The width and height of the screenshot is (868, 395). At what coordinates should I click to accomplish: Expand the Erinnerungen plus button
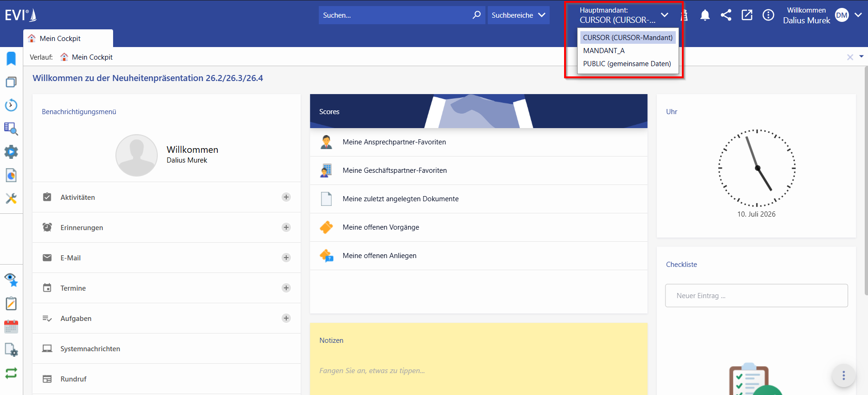(x=286, y=227)
